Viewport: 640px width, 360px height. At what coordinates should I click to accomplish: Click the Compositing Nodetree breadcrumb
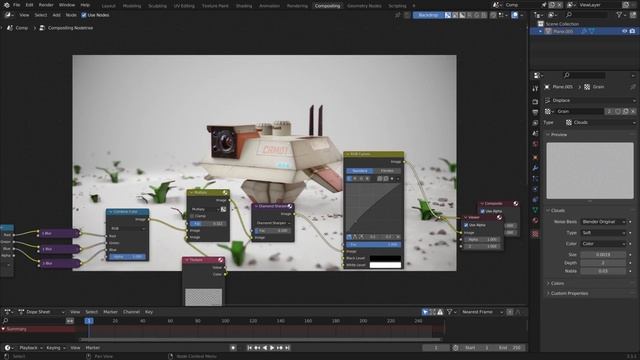click(70, 28)
